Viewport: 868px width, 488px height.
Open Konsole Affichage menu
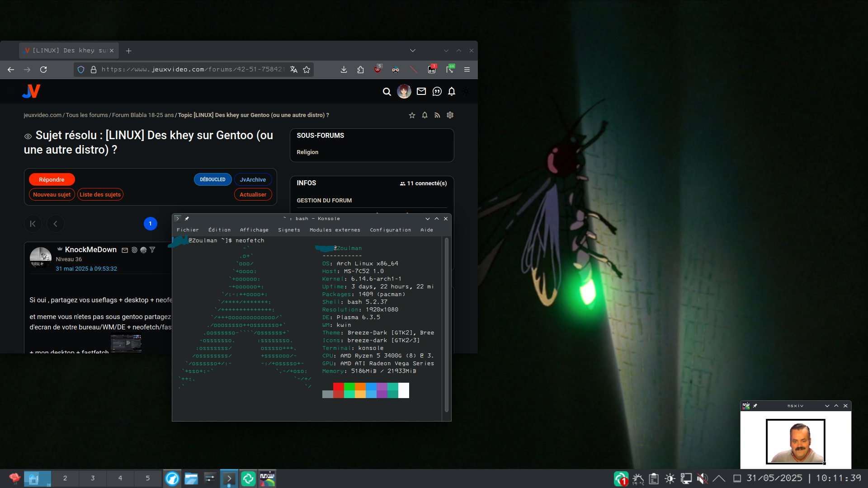click(x=254, y=230)
